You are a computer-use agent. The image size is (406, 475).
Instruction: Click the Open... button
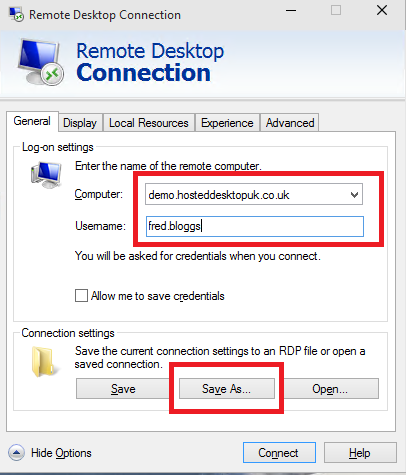(x=330, y=389)
